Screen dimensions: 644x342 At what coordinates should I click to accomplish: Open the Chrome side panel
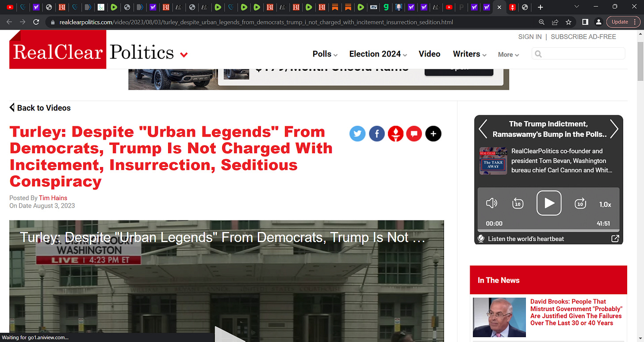coord(585,22)
